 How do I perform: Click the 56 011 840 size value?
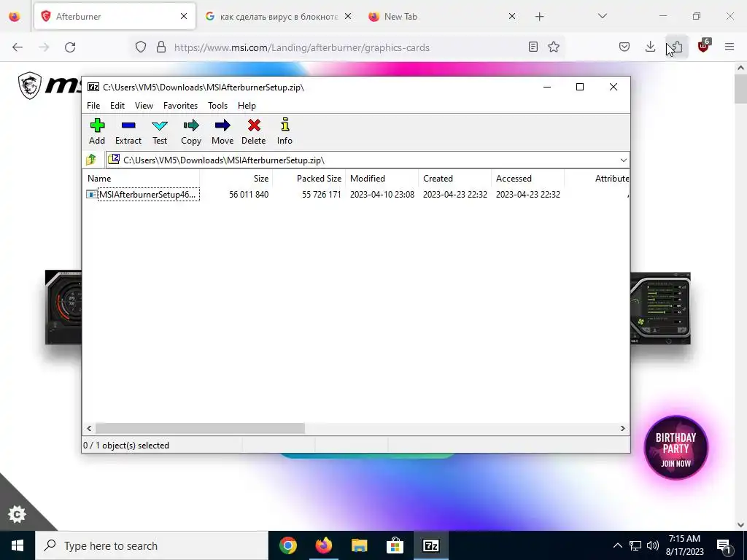coord(249,194)
